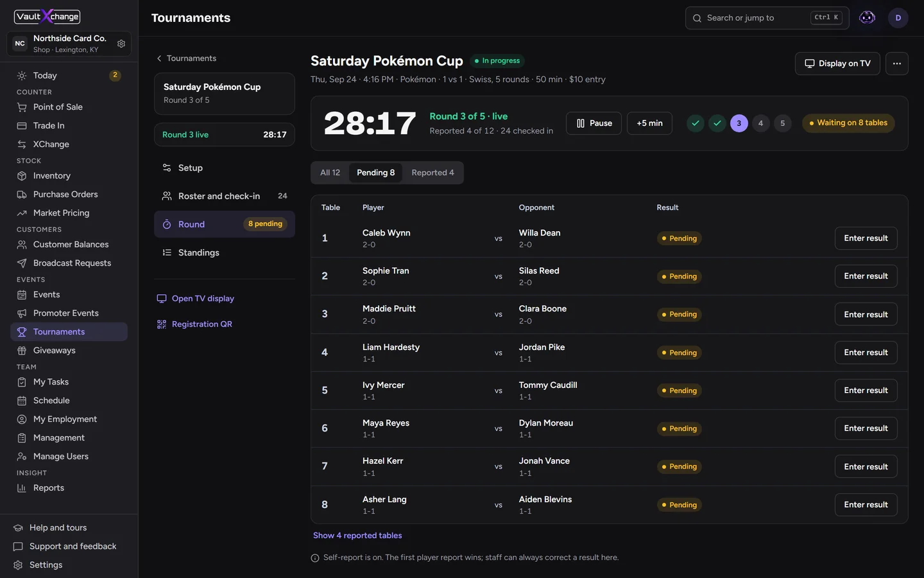This screenshot has width=924, height=578.
Task: Click the Open TV display monitor icon
Action: click(x=162, y=299)
